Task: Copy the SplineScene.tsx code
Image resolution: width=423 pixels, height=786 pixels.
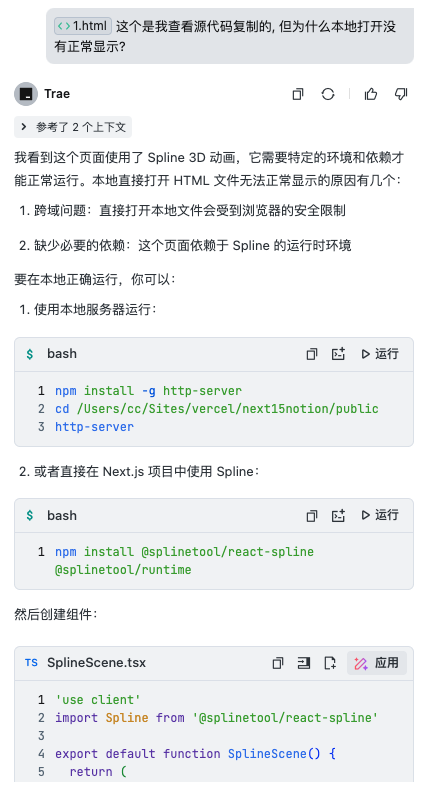Action: pos(278,663)
